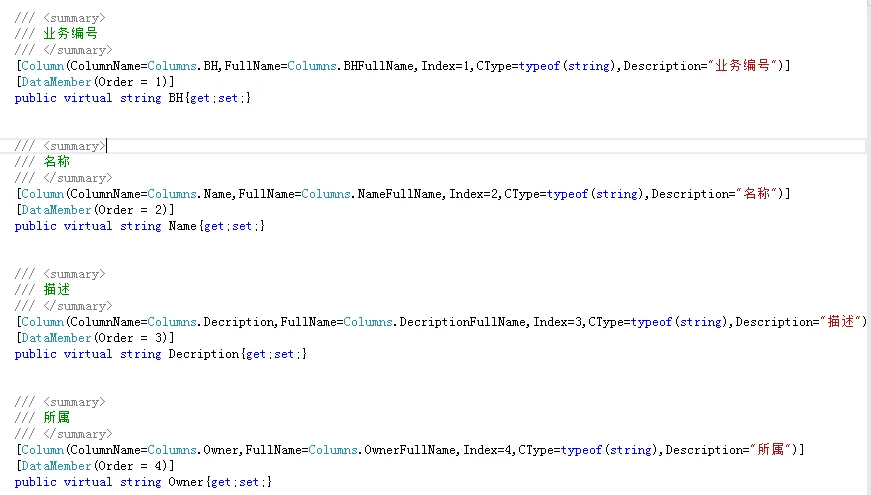The height and width of the screenshot is (495, 871).
Task: Click the green 所属 summary comment
Action: point(57,417)
